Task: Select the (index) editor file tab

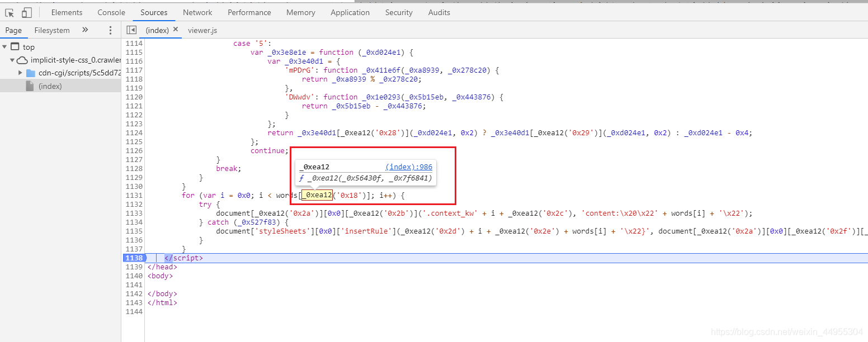Action: (157, 30)
